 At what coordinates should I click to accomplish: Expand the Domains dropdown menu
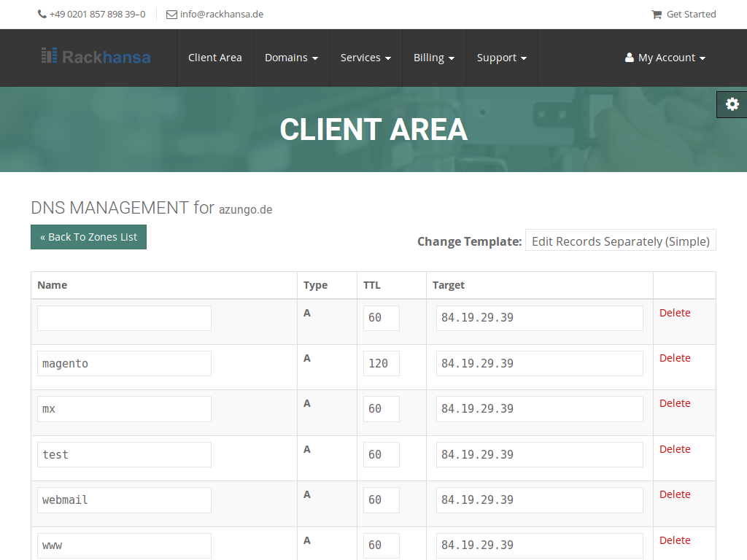click(291, 58)
